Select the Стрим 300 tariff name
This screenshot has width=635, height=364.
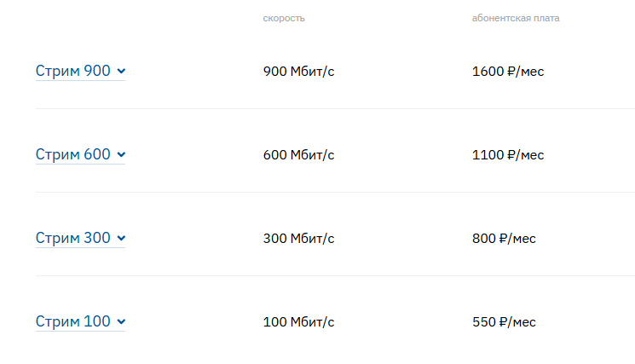point(73,239)
